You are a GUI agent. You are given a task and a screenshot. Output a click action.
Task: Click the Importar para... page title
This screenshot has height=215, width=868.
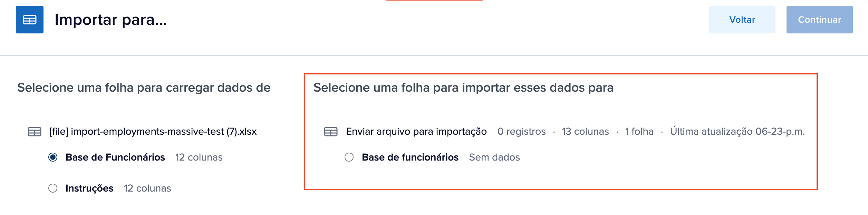[110, 20]
